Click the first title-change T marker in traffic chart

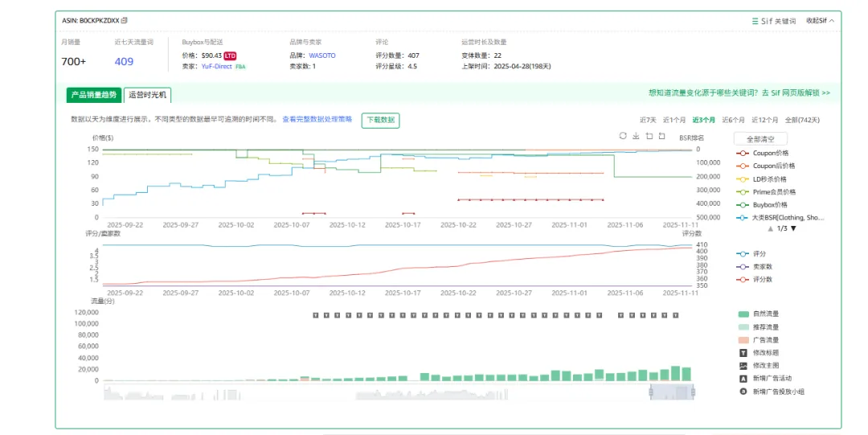tap(316, 315)
